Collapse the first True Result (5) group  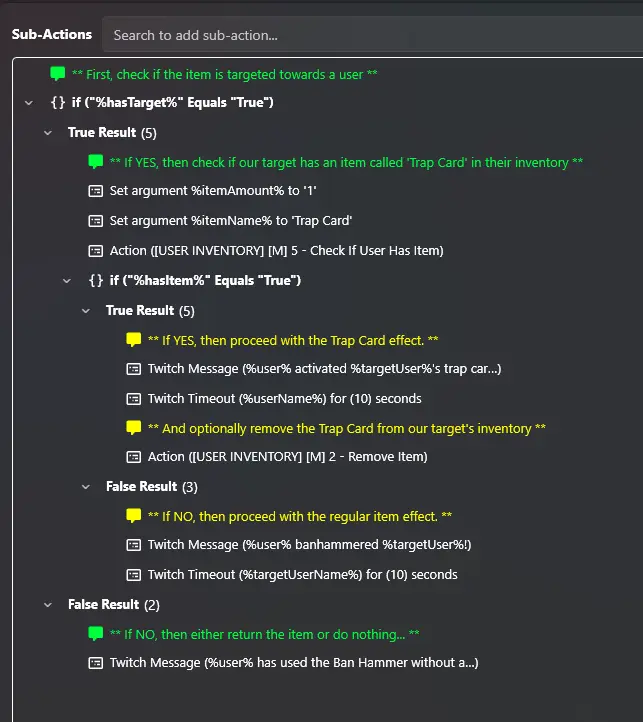click(48, 133)
